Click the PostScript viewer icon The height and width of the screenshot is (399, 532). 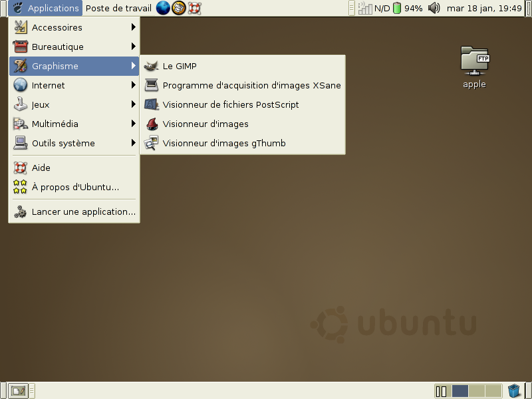click(x=152, y=104)
